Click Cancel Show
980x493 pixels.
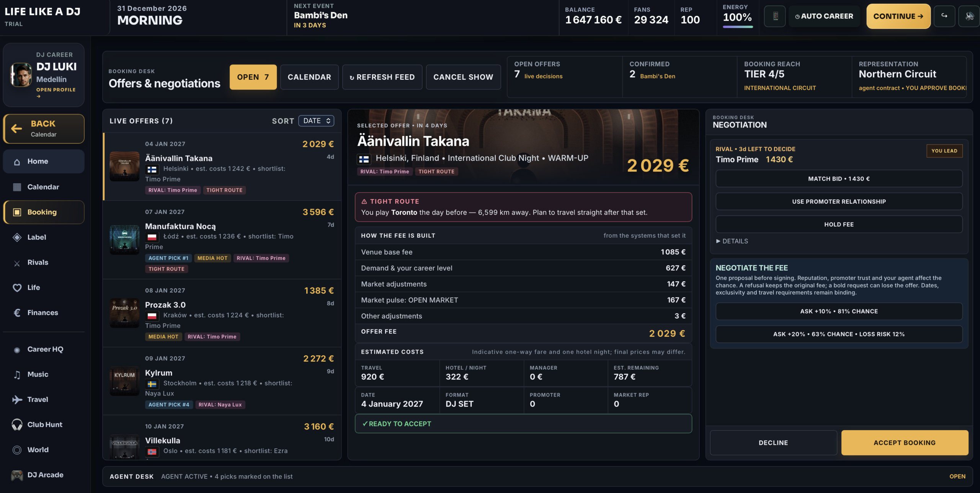coord(463,77)
